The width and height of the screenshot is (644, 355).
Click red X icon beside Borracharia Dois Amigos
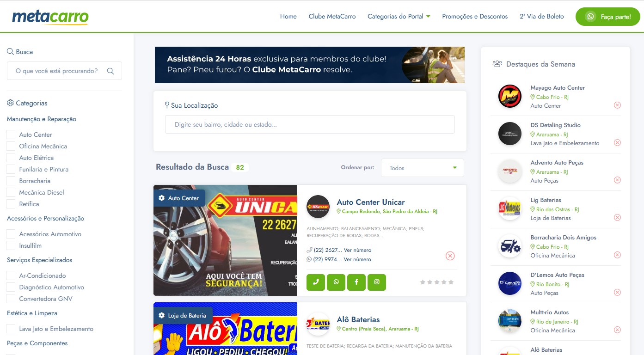pos(617,255)
